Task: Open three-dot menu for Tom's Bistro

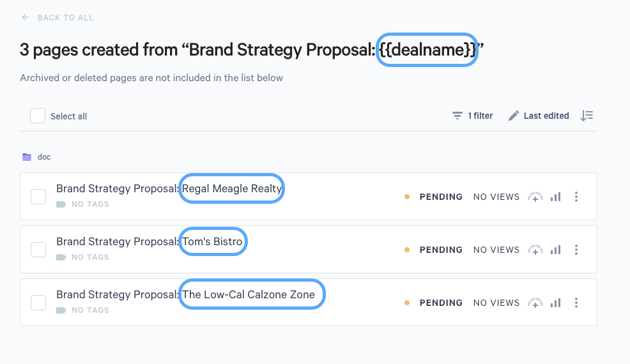Action: [576, 250]
